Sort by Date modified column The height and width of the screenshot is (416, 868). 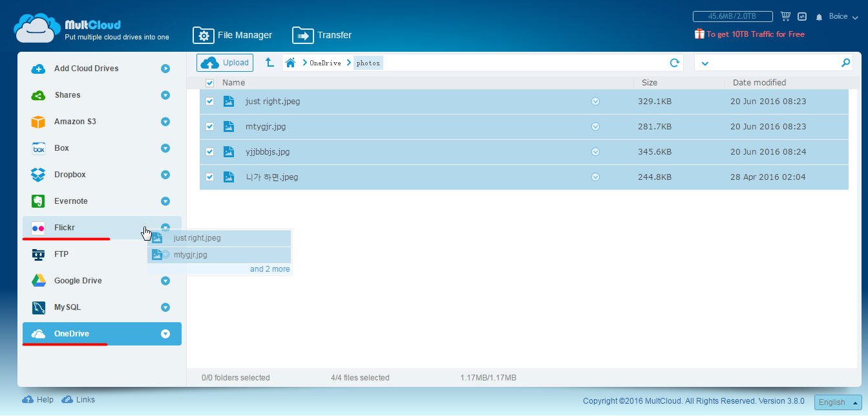point(759,83)
